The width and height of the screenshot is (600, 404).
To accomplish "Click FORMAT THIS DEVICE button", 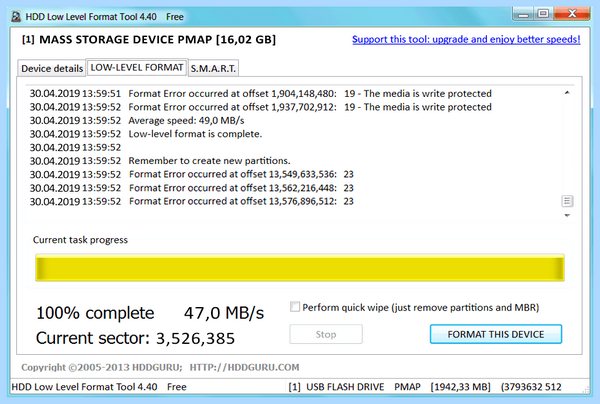I will [x=496, y=334].
